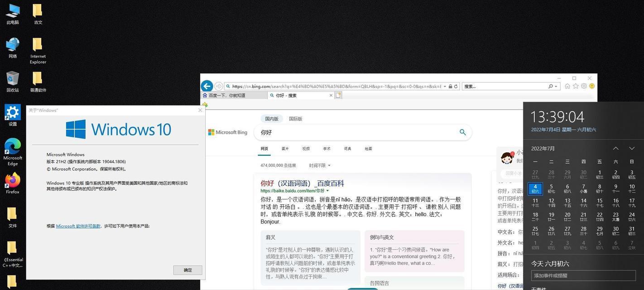Open the 回收站 recycle bin icon
The height and width of the screenshot is (290, 644).
[x=13, y=82]
